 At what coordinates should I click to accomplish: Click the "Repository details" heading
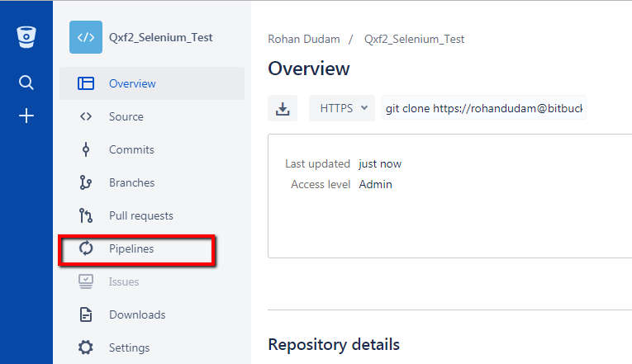(x=334, y=345)
